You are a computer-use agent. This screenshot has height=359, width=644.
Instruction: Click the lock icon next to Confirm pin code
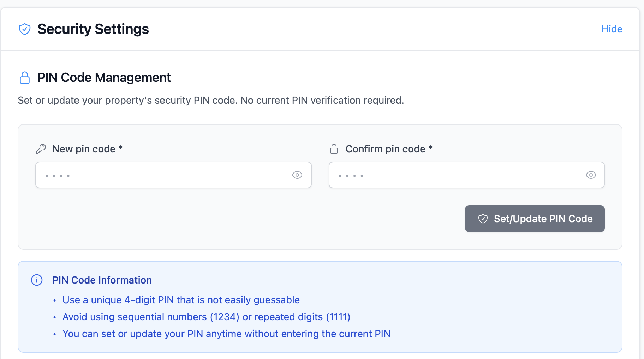[x=334, y=149]
